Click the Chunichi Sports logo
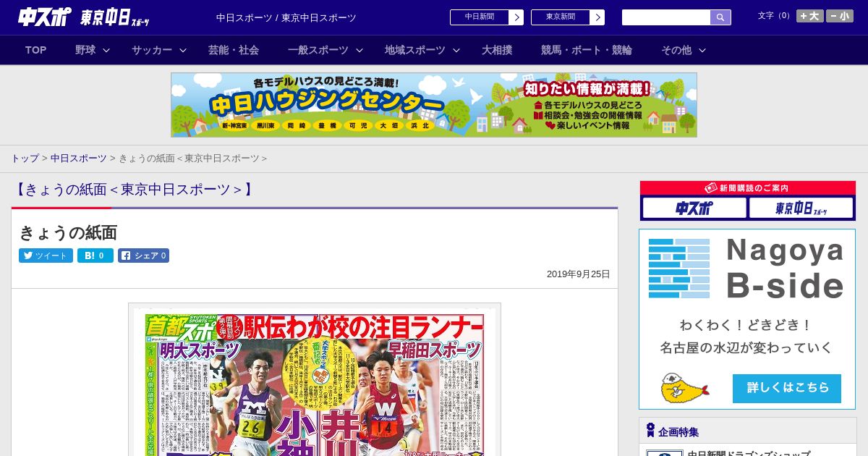The height and width of the screenshot is (456, 868). pyautogui.click(x=44, y=17)
